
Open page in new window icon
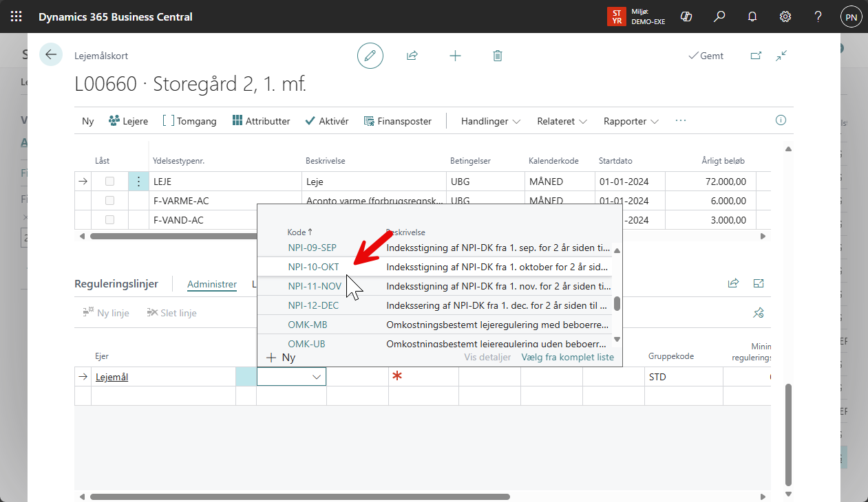pos(756,56)
